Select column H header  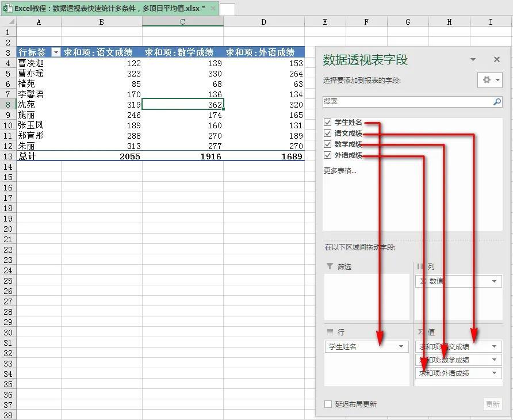449,22
